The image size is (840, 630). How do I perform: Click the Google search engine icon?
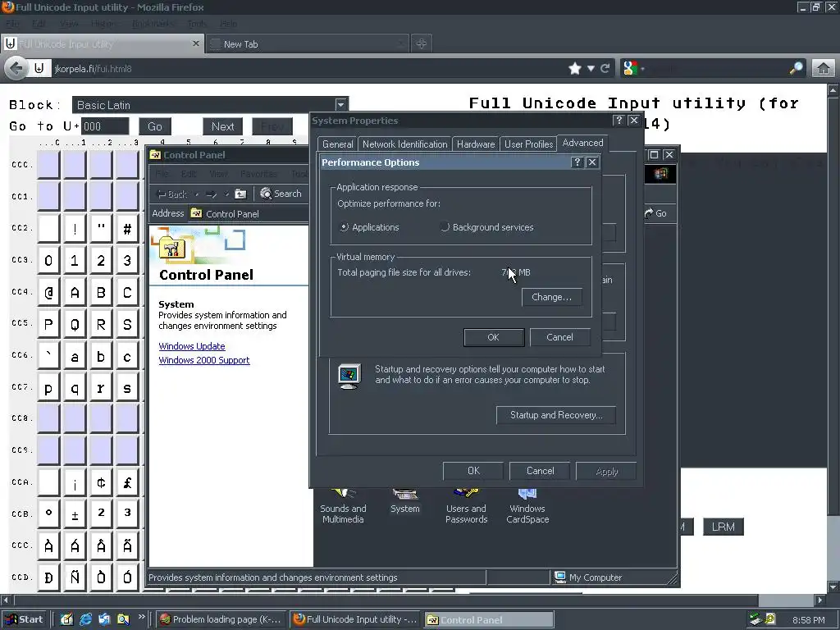pos(630,68)
